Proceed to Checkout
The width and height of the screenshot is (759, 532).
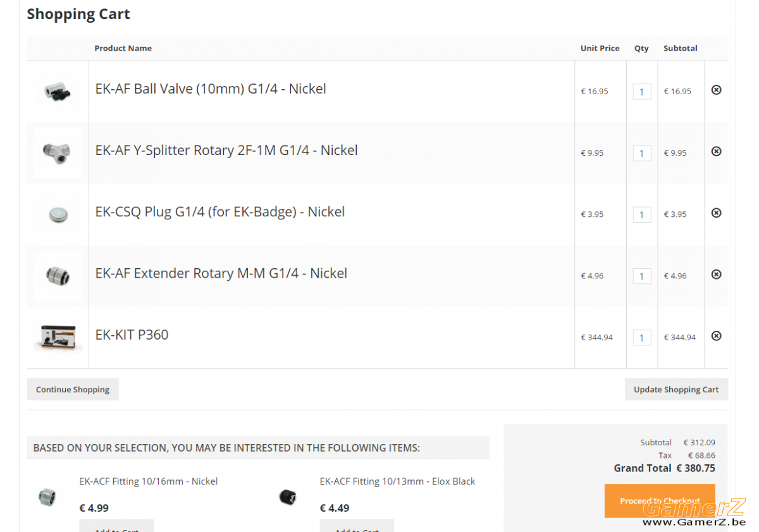click(660, 501)
